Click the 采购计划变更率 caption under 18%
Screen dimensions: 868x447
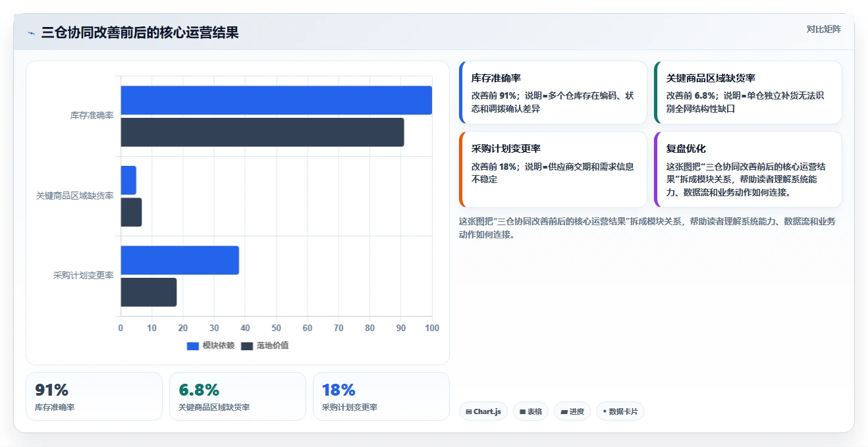click(350, 408)
